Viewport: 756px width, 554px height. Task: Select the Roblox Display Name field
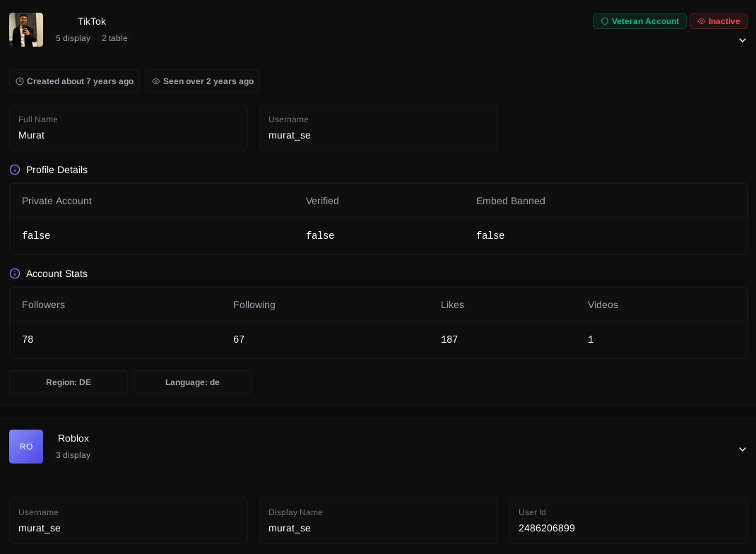tap(379, 521)
